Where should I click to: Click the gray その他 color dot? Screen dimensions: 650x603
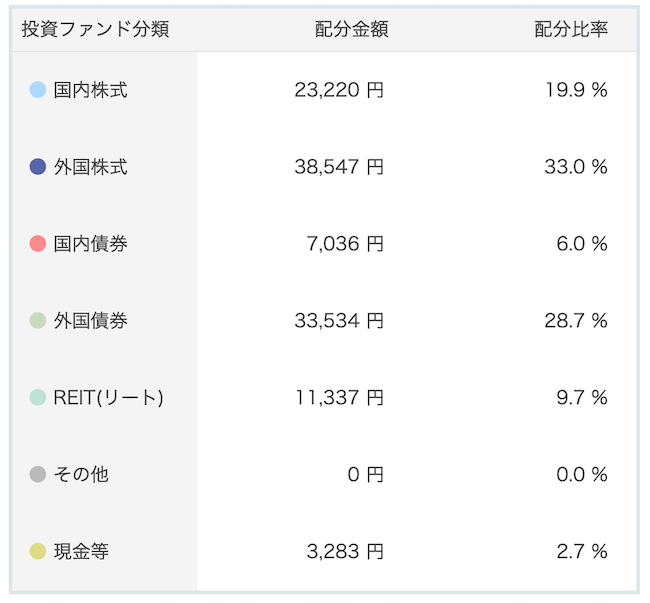(38, 474)
